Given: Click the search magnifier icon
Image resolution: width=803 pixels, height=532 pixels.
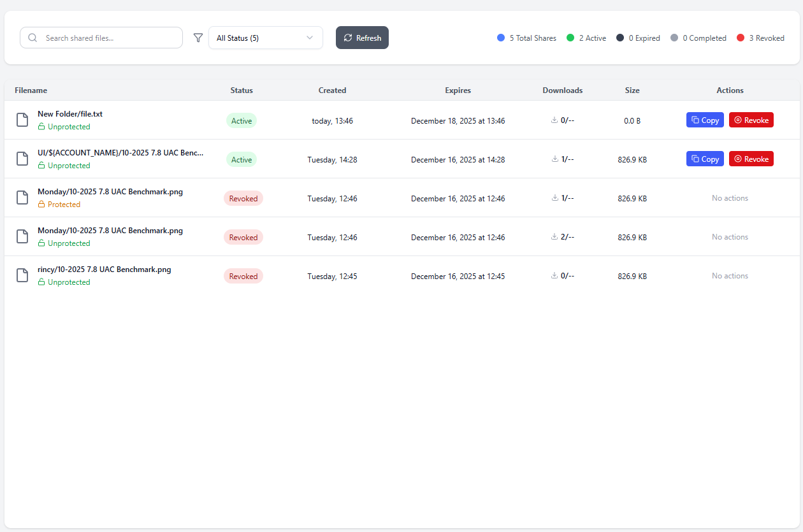Looking at the screenshot, I should point(33,38).
